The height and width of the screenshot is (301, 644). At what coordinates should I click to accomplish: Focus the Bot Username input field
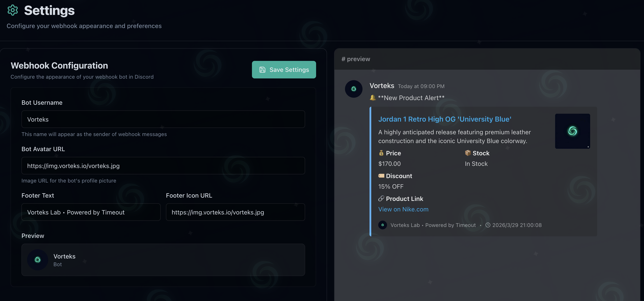click(x=163, y=119)
